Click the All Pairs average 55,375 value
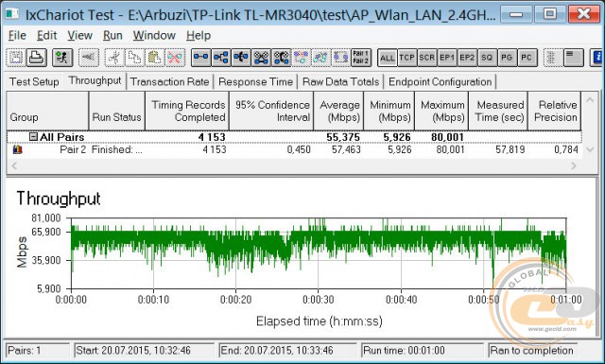 [x=343, y=137]
